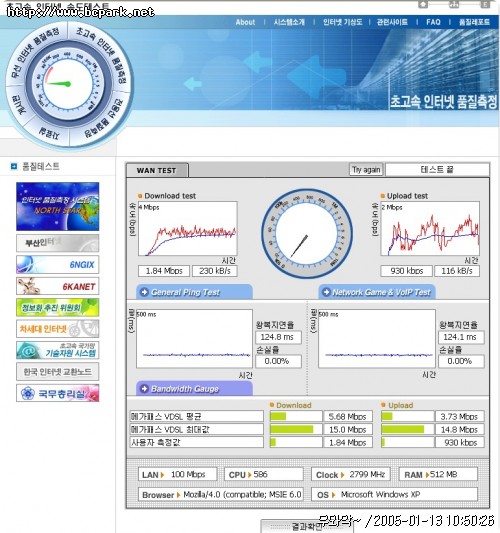Open the 시스템소개 menu item
Image resolution: width=500 pixels, height=533 pixels.
289,22
